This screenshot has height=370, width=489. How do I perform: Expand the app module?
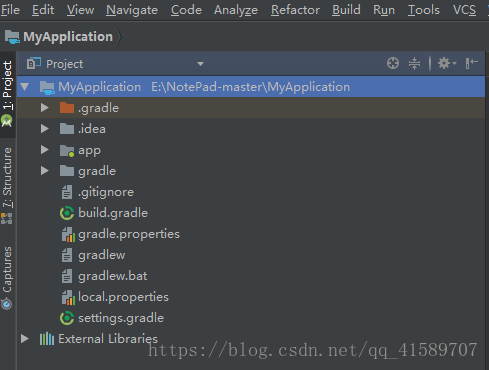pyautogui.click(x=45, y=150)
